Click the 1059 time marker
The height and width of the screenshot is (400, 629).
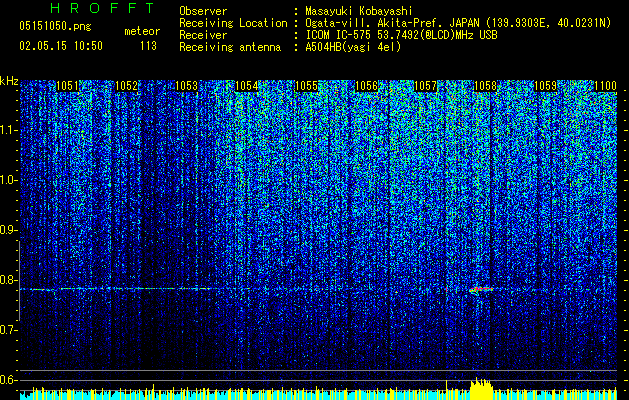(546, 86)
